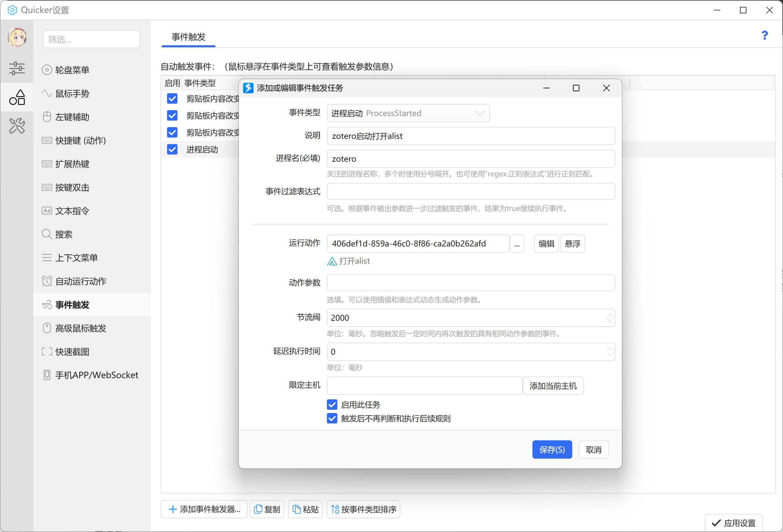Select the 进程启动 list row text
Image resolution: width=783 pixels, height=532 pixels.
click(x=202, y=149)
